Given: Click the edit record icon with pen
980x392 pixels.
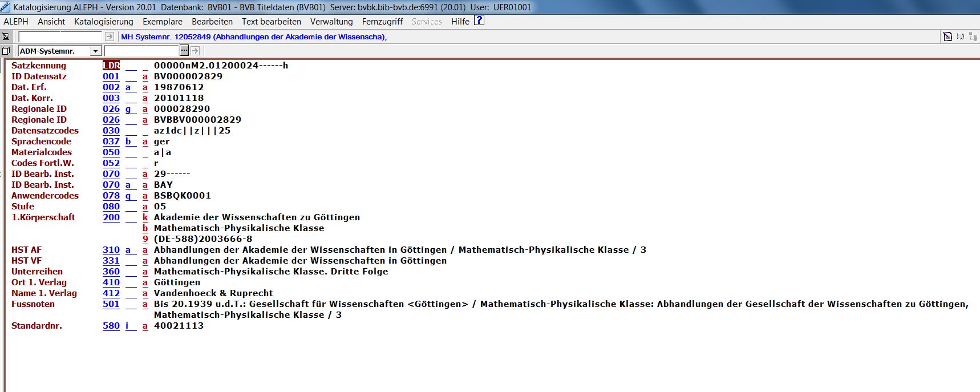Looking at the screenshot, I should click(x=947, y=37).
